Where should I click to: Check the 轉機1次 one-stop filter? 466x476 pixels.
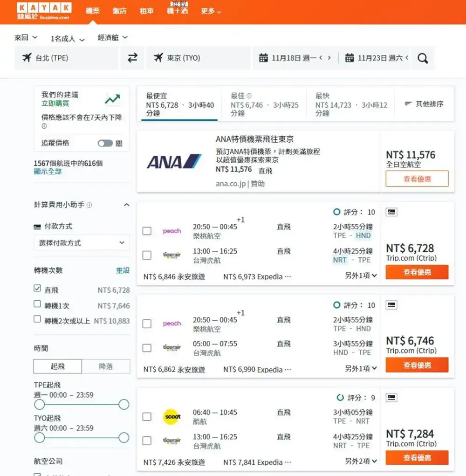(37, 304)
